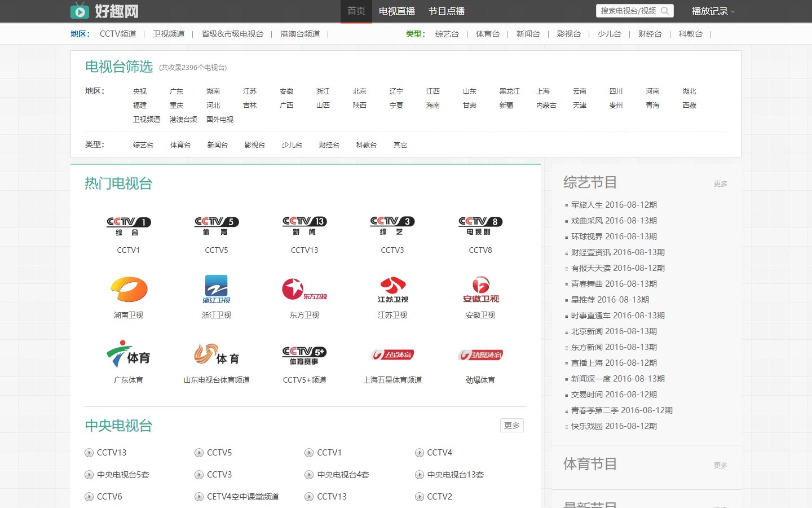
Task: Filter region by 广东
Action: [x=176, y=91]
